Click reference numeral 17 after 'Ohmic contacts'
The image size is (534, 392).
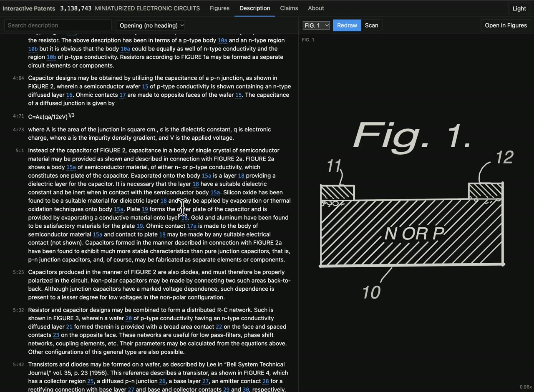(x=123, y=95)
